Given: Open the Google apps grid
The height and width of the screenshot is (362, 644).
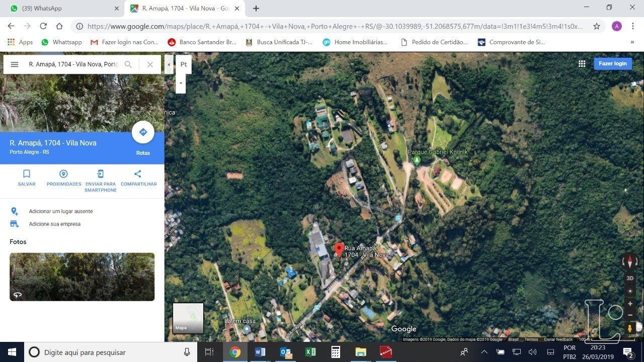Looking at the screenshot, I should [582, 64].
